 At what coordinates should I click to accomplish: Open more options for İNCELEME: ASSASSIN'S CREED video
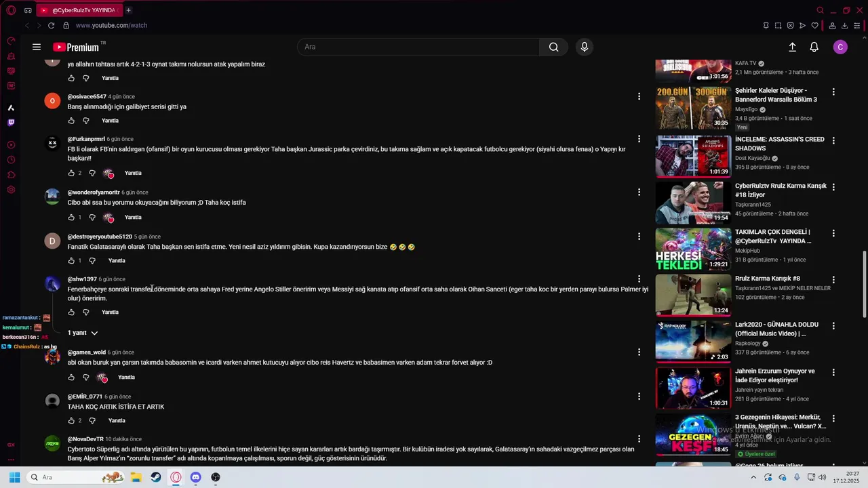coord(833,140)
